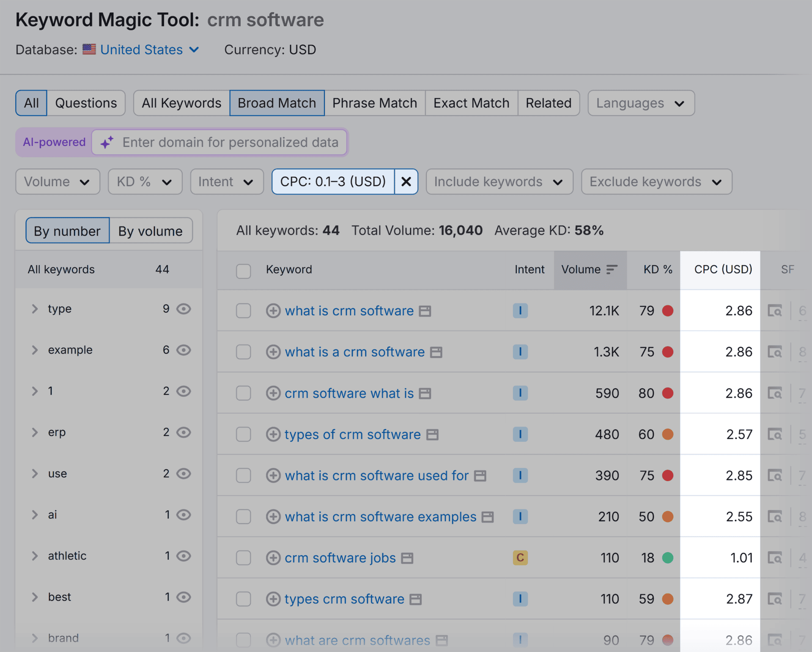Click AI-powered sparkle icon in domain field
The width and height of the screenshot is (812, 652).
[x=107, y=143]
